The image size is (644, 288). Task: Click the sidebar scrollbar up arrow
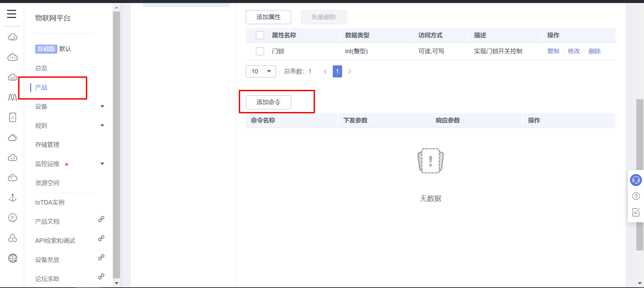pos(116,7)
